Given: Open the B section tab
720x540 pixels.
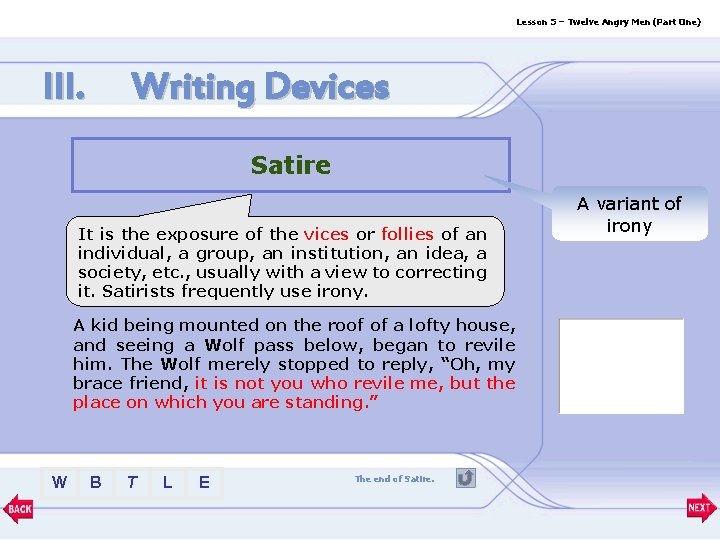Looking at the screenshot, I should click(x=96, y=482).
